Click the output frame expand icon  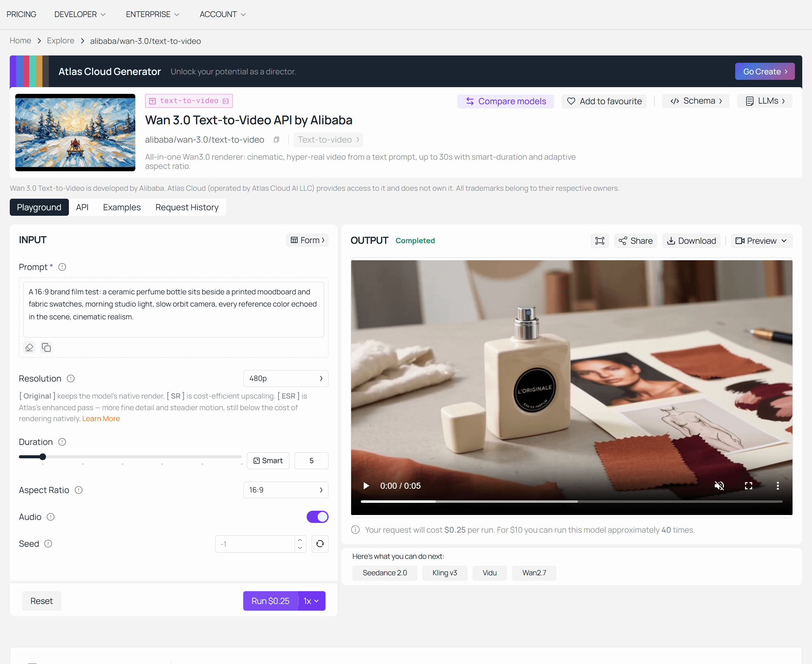pyautogui.click(x=600, y=241)
